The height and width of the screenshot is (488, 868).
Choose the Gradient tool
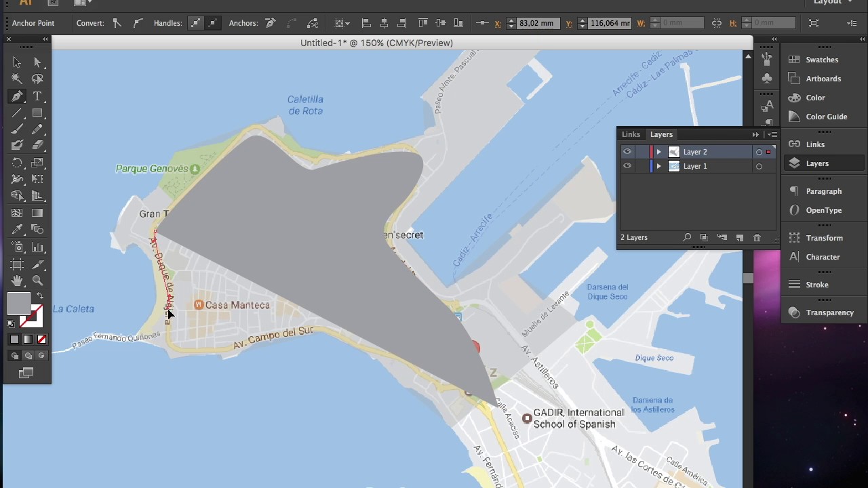pyautogui.click(x=37, y=213)
